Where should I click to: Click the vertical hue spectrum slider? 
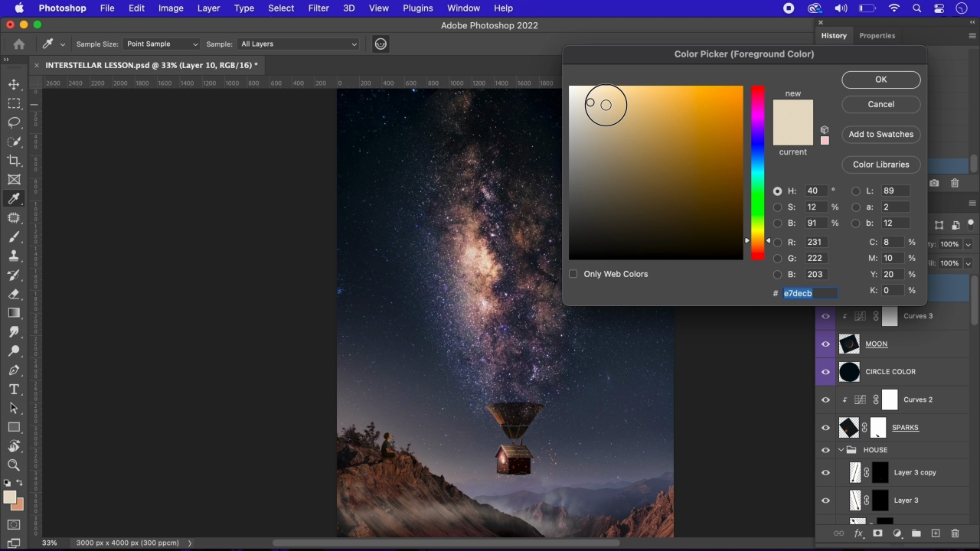[x=757, y=172]
